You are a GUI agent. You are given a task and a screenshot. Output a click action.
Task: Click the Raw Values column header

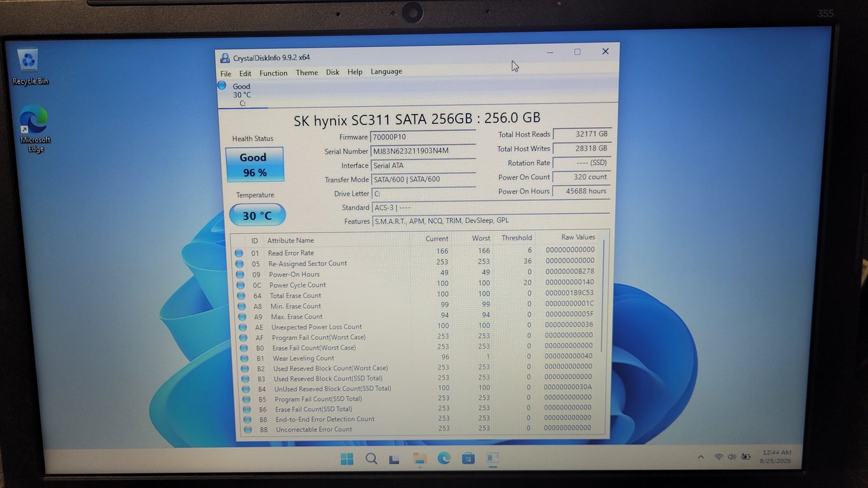[x=578, y=237]
